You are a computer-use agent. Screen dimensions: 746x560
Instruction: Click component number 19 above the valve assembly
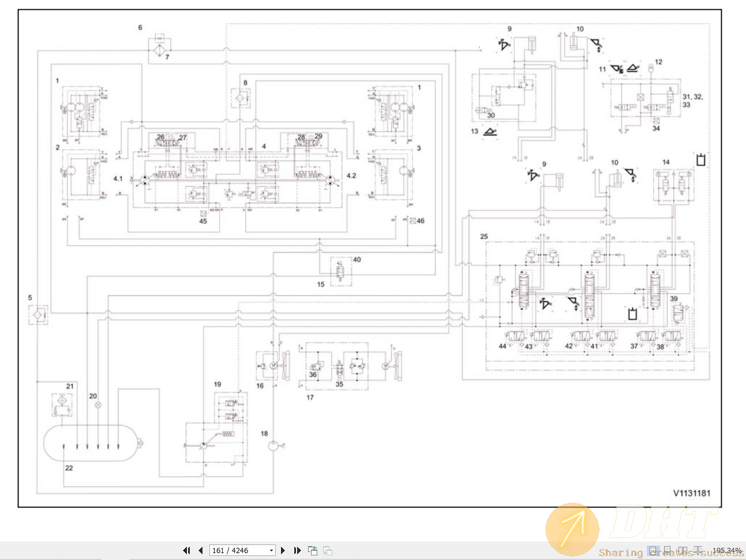coord(218,384)
